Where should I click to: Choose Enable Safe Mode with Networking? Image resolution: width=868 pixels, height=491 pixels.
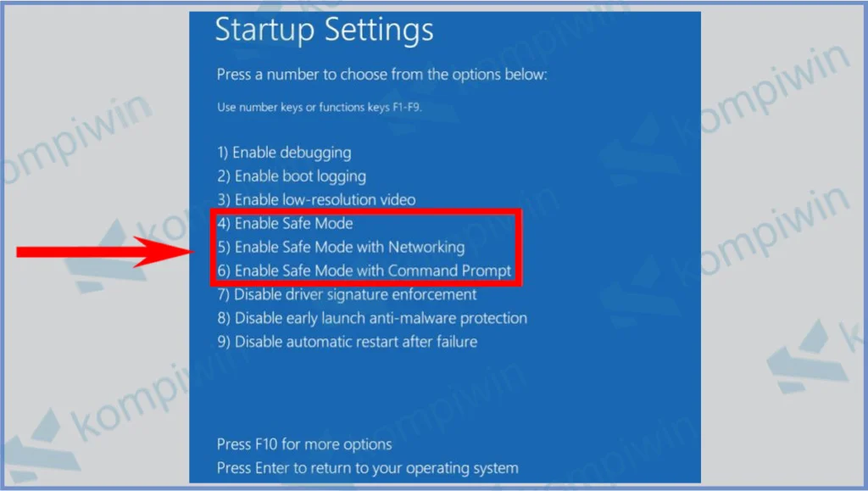coord(341,248)
